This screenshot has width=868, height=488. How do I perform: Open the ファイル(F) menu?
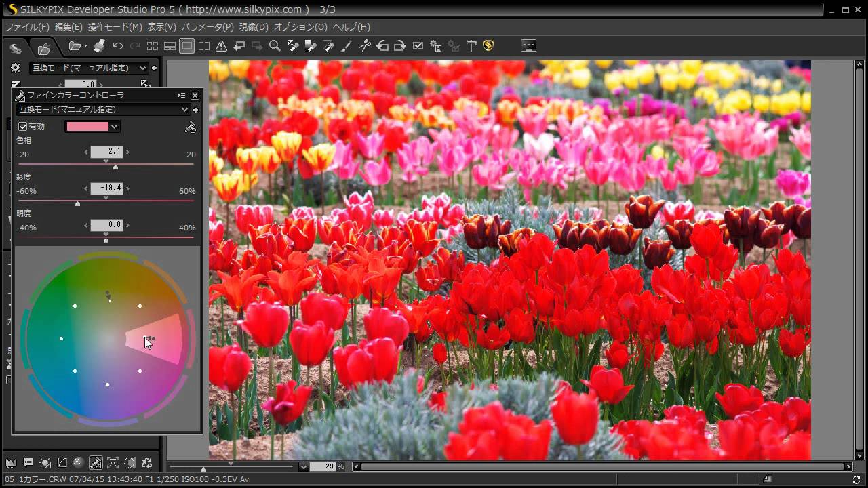click(27, 27)
